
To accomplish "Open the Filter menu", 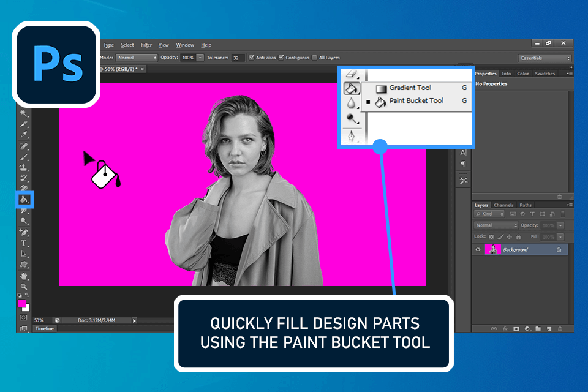I will click(x=146, y=45).
